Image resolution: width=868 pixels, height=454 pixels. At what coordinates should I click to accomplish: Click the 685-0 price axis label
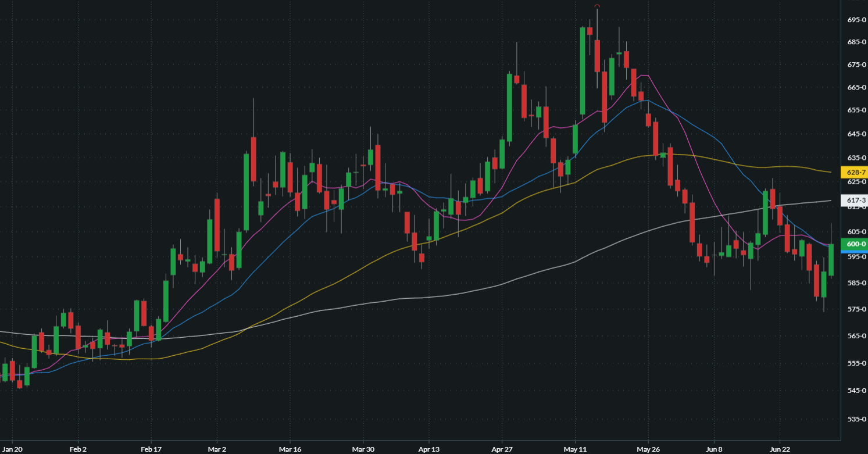(x=857, y=42)
